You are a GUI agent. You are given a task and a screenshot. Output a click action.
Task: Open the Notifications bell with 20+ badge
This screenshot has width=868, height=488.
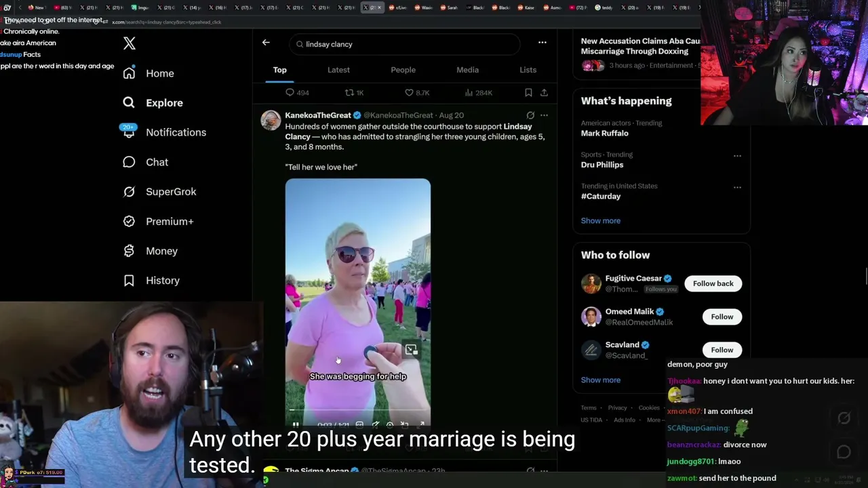129,131
